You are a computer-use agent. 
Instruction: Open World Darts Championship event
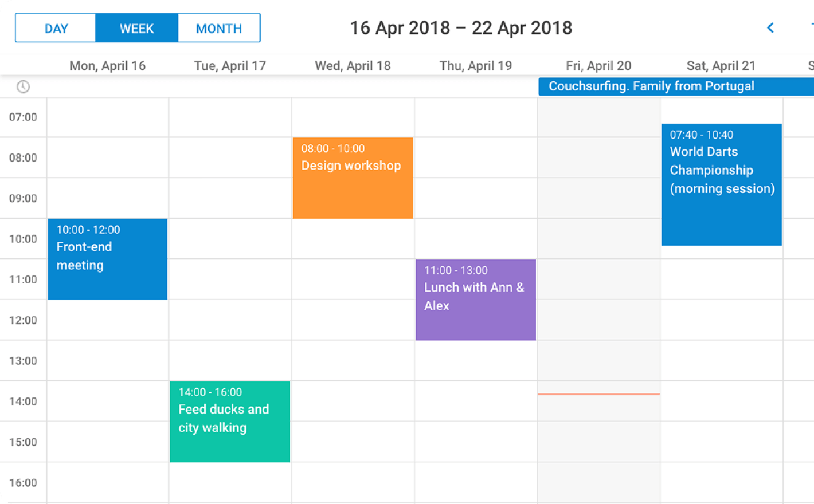pos(721,184)
